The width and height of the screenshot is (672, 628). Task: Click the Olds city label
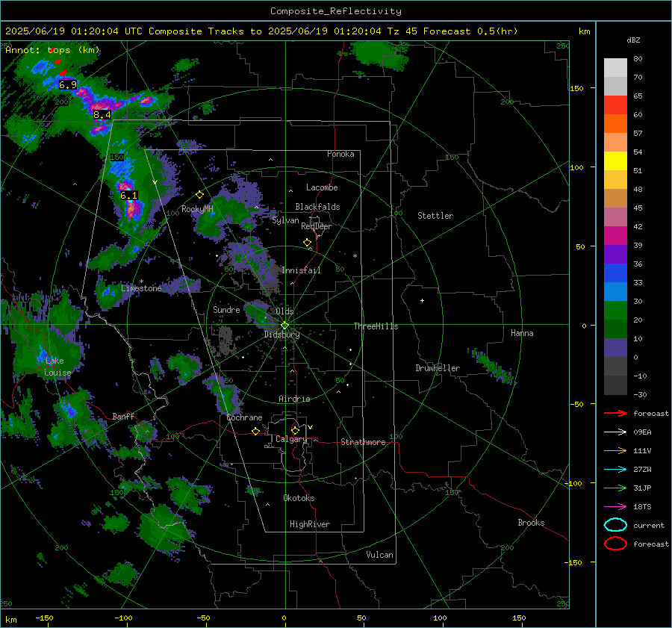284,311
